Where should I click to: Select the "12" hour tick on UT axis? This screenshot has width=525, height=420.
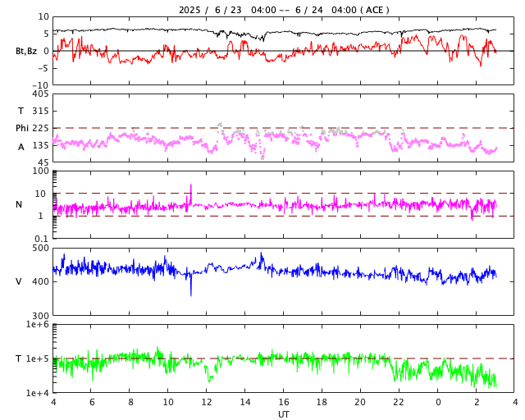pos(207,402)
